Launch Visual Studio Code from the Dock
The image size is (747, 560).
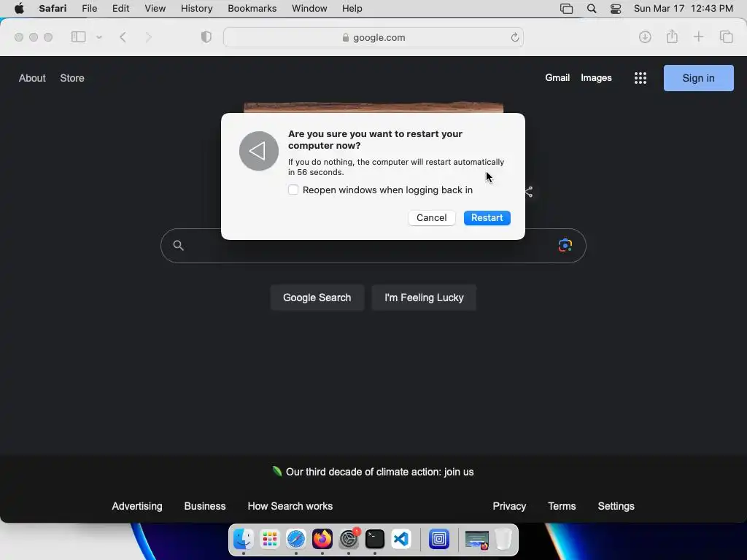(x=401, y=539)
